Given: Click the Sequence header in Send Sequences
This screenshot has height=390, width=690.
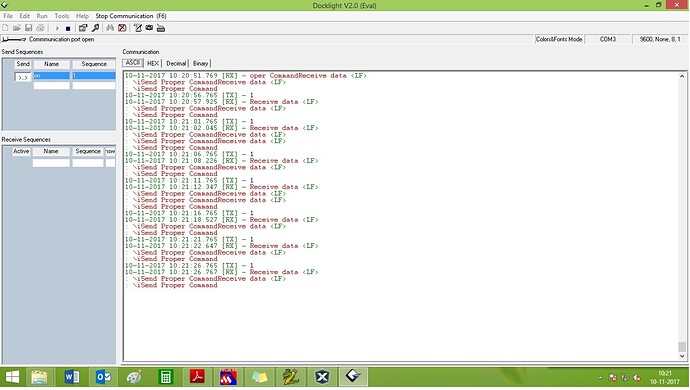Looking at the screenshot, I should click(x=94, y=64).
